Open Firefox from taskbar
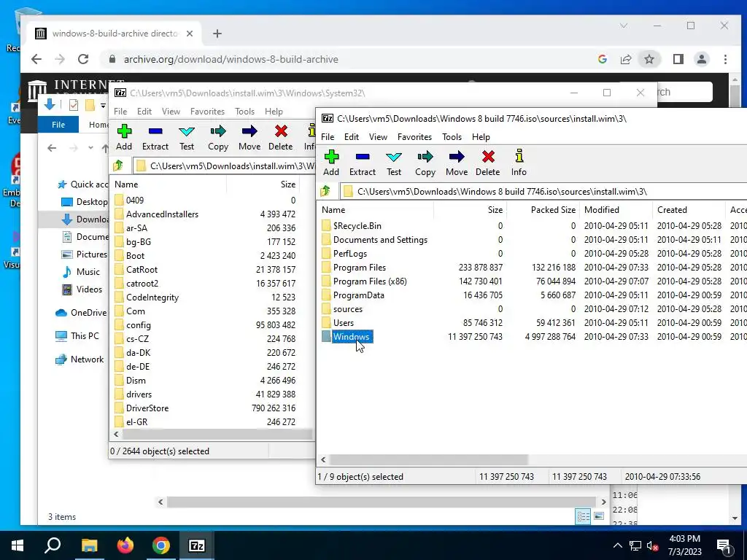747x560 pixels. pos(125,545)
